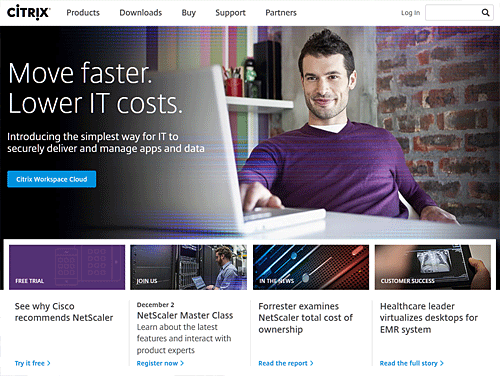Click 'Introducing the simplest way for IT' subheading

pos(106,142)
